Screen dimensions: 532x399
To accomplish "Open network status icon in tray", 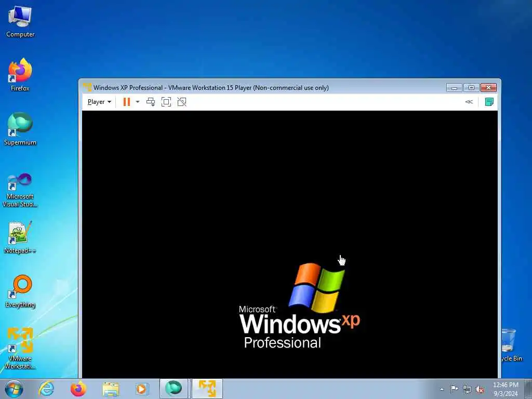I will tap(467, 390).
